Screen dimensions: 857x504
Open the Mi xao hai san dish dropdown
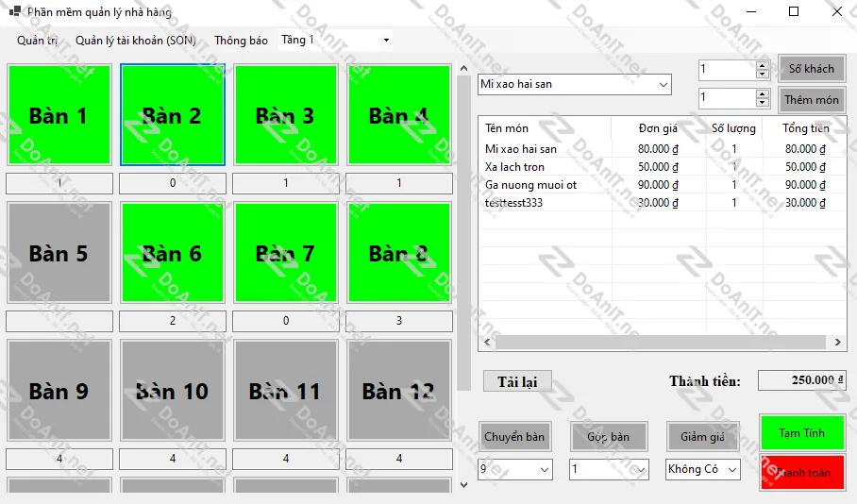pyautogui.click(x=663, y=84)
